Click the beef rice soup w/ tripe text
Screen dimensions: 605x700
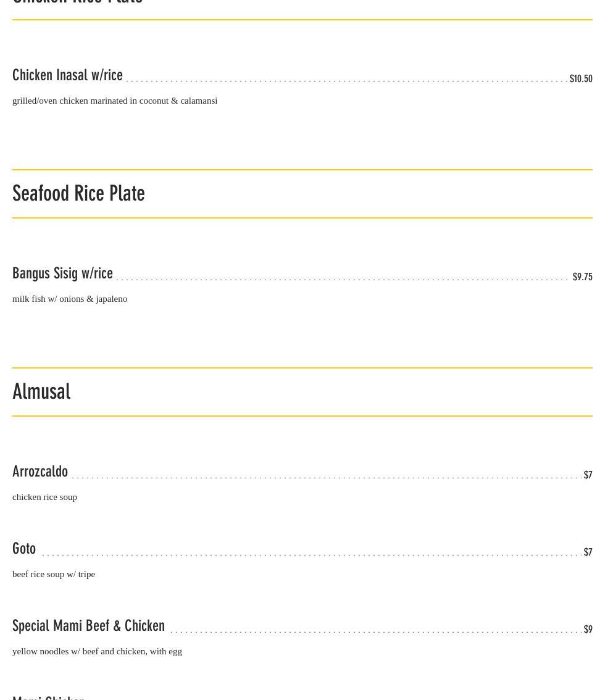click(54, 574)
